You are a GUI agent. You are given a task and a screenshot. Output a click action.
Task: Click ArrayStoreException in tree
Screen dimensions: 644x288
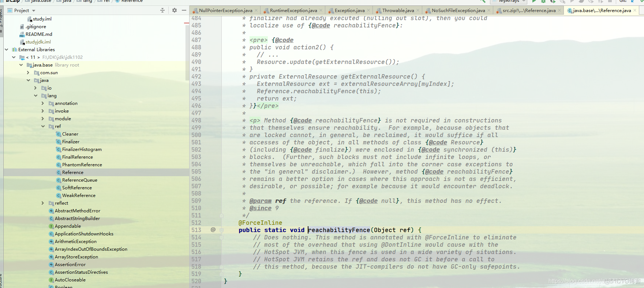(x=76, y=257)
